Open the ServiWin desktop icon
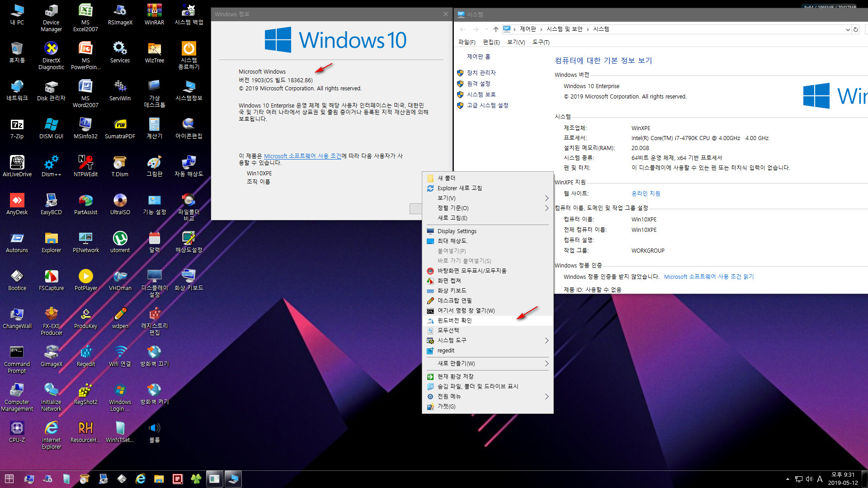Image resolution: width=868 pixels, height=488 pixels. [x=120, y=91]
